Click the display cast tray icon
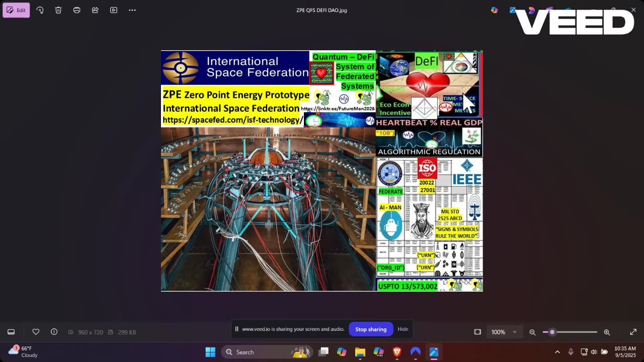Viewport: 644px width, 362px height. coord(584,352)
